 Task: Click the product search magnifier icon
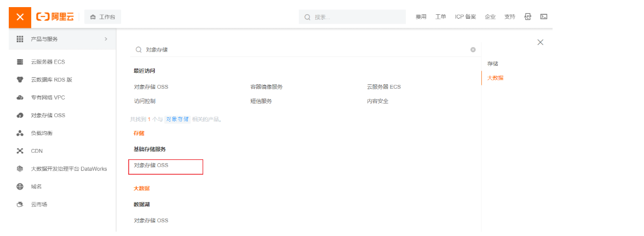139,50
